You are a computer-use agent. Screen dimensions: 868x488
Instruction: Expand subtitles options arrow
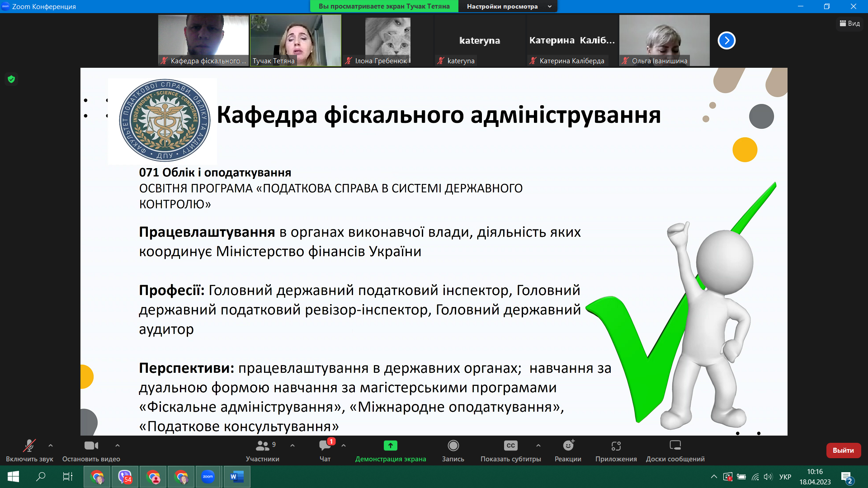[538, 446]
